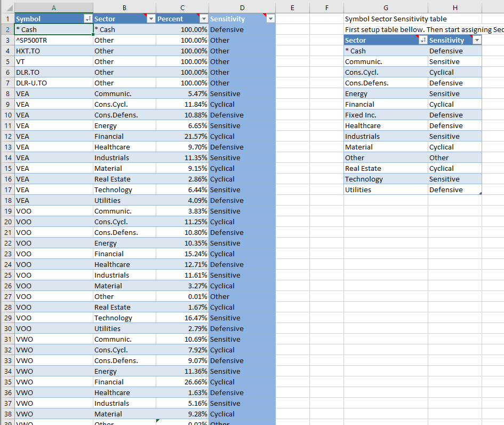Expand Sensitivity filter dropdown in column D
Viewport: 504px width, 425px height.
tap(270, 19)
